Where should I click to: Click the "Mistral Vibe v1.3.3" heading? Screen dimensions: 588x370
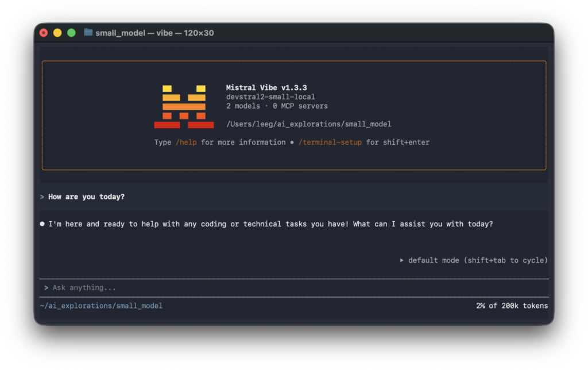point(266,88)
